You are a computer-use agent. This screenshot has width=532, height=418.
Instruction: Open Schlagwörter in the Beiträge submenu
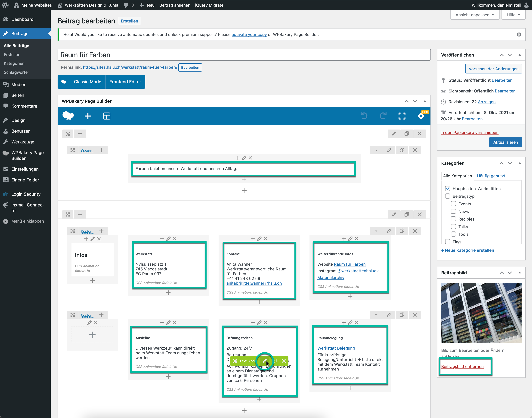pyautogui.click(x=16, y=72)
